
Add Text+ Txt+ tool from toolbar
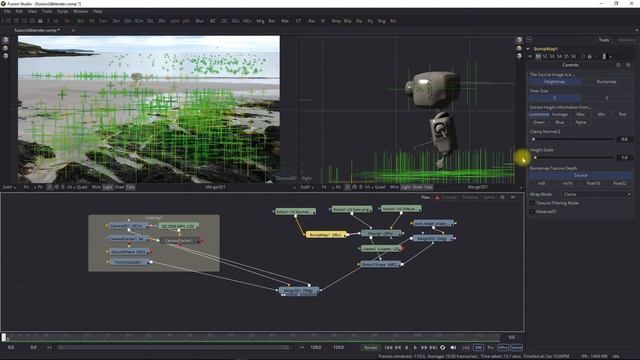pos(103,21)
